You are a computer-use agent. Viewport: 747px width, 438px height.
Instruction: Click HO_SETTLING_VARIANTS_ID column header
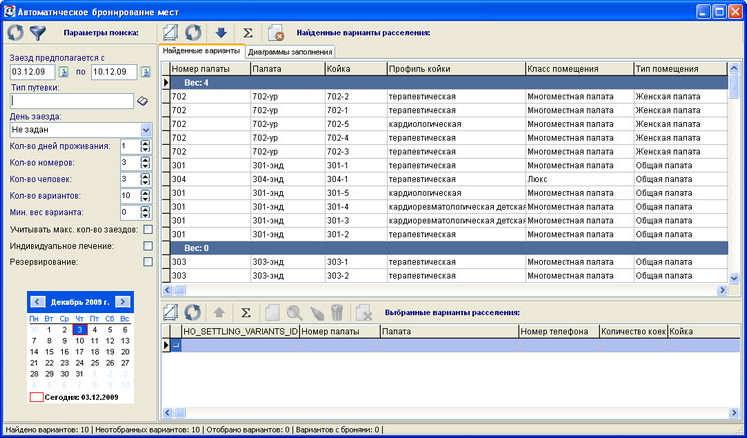click(241, 331)
